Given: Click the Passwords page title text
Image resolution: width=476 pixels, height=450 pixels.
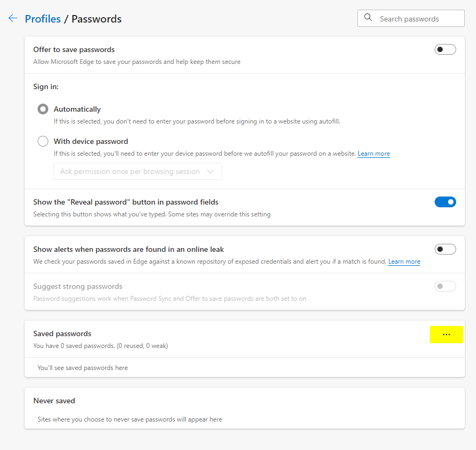Looking at the screenshot, I should 97,19.
